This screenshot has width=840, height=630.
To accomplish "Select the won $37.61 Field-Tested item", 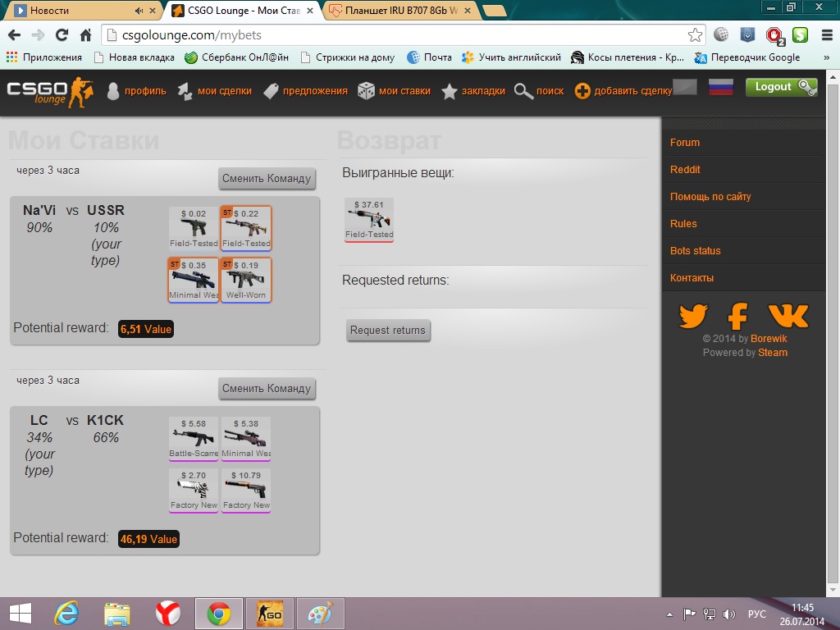I will pyautogui.click(x=369, y=220).
